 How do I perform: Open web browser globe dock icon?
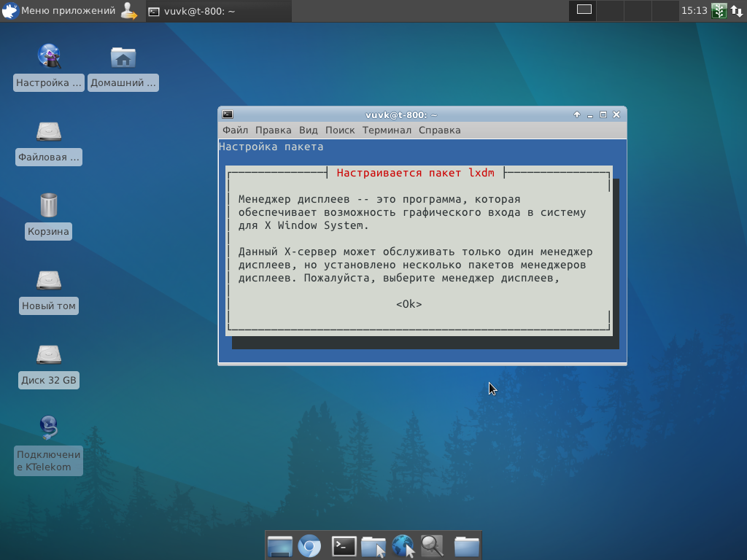point(403,545)
